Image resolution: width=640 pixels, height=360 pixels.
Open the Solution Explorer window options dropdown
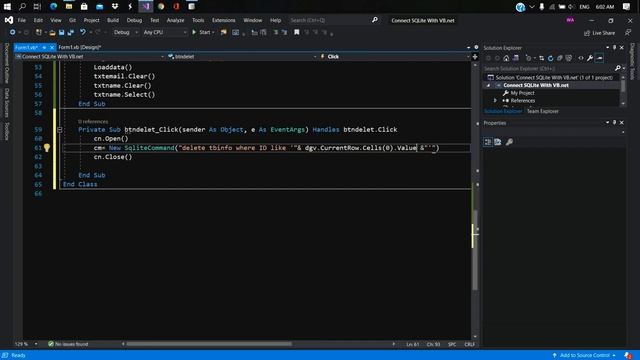click(x=607, y=48)
